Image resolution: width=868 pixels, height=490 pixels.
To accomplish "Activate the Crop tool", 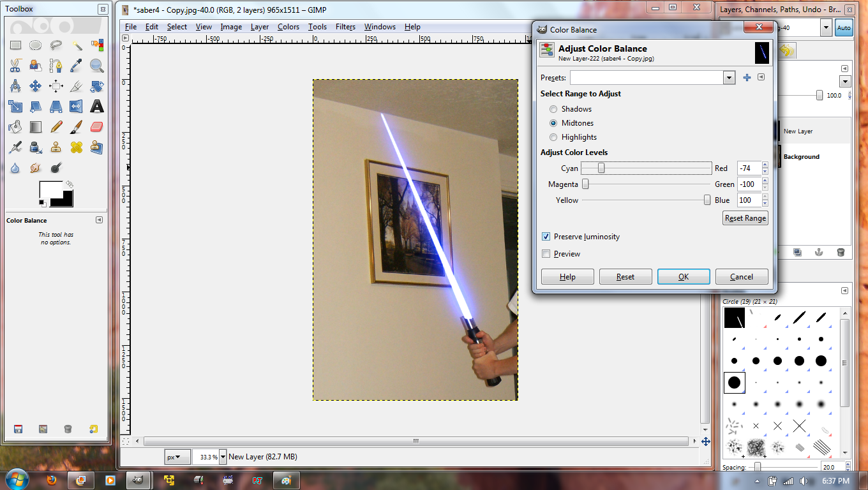I will click(x=77, y=86).
